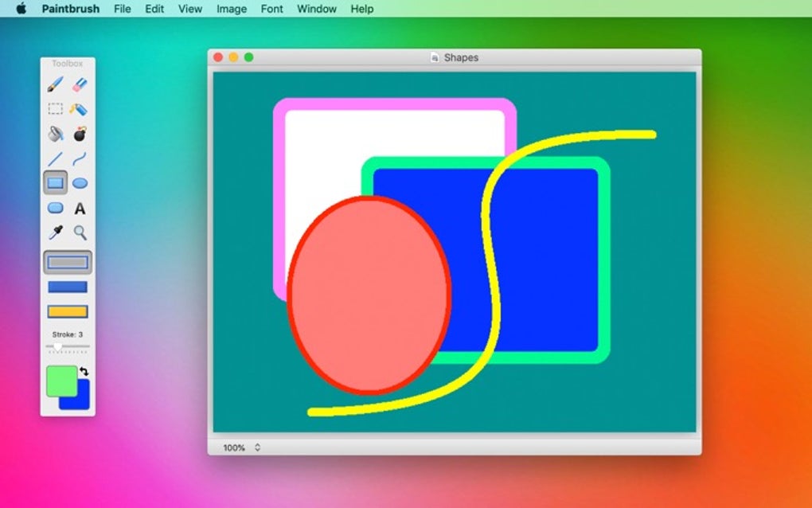Screen dimensions: 812x508
Task: Enable the outline-only gray fill style
Action: 68,262
